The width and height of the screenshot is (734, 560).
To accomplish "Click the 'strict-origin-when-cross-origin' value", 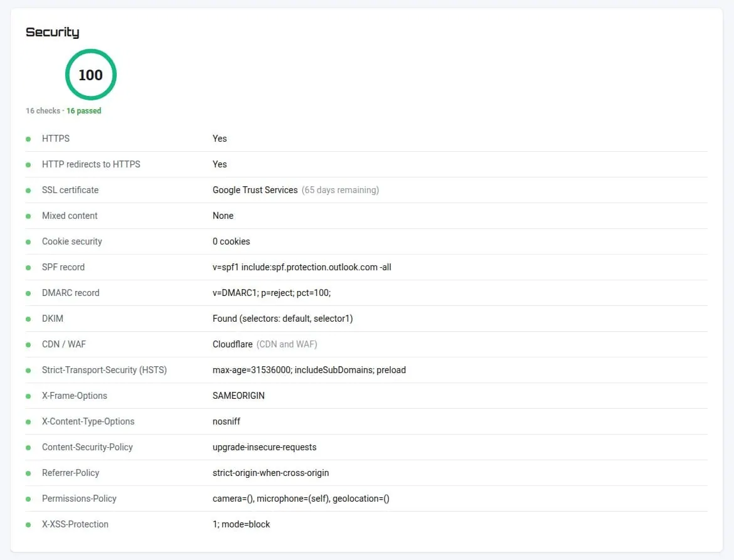I will pyautogui.click(x=270, y=473).
